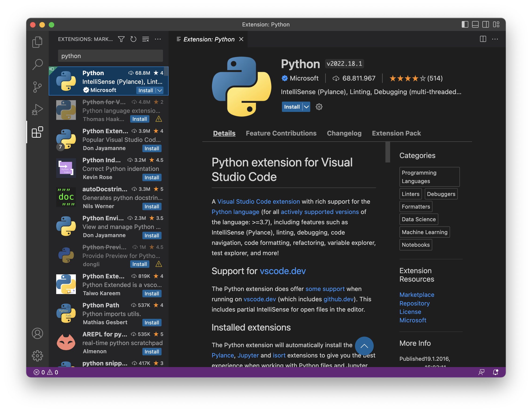Open the Run and Debug view
This screenshot has height=412, width=532.
[38, 109]
